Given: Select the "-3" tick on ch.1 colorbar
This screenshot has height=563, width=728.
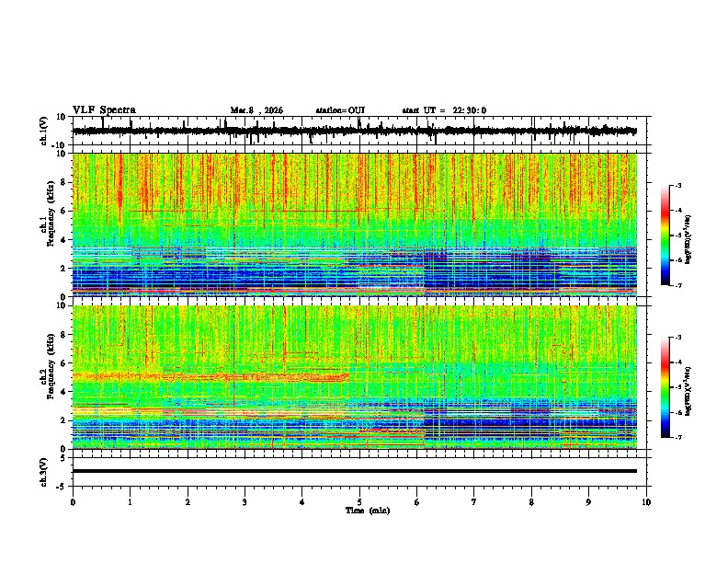Looking at the screenshot, I should click(x=678, y=185).
